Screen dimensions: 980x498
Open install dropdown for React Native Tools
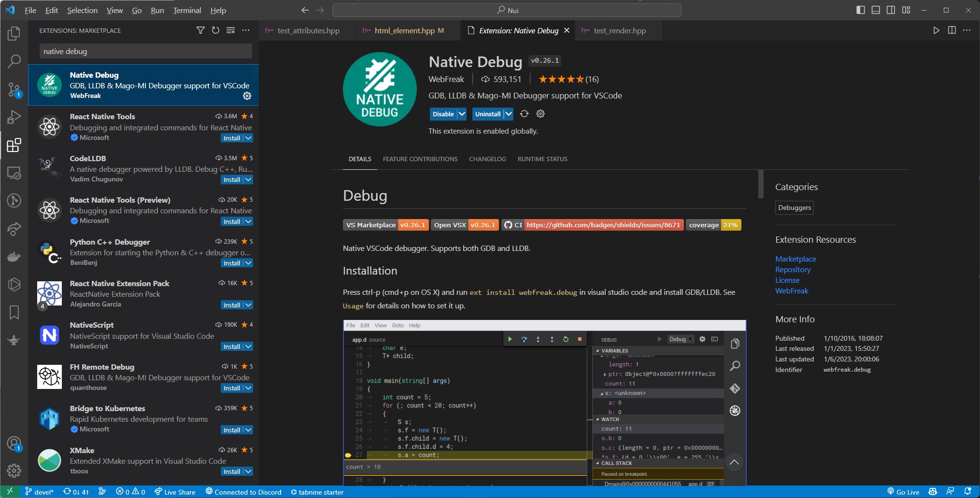tap(248, 138)
